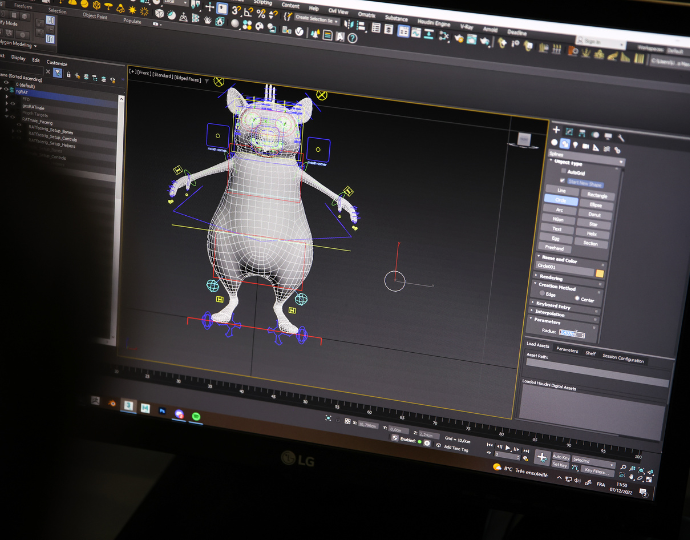The image size is (690, 540).
Task: Toggle the Start New Shape checkbox
Action: coord(563,181)
